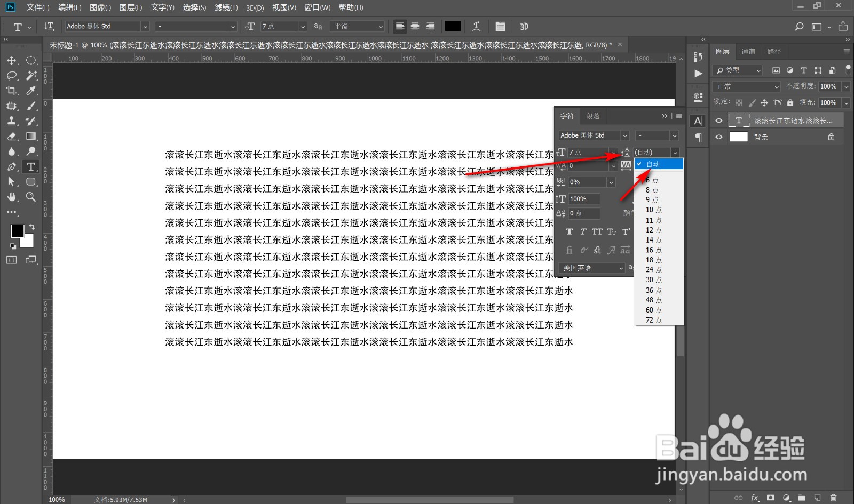
Task: Open the 美国英语 language dropdown
Action: pos(592,268)
